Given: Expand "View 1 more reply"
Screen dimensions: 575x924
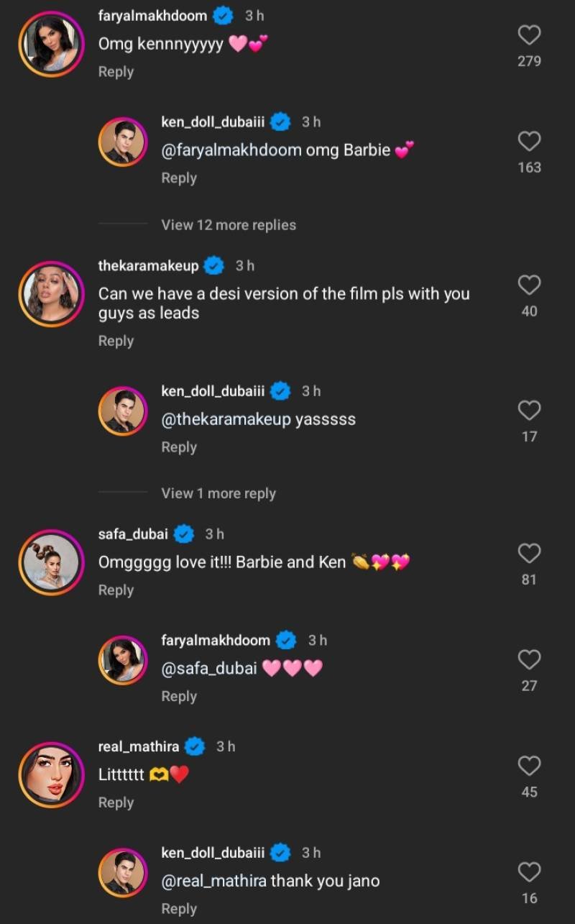Looking at the screenshot, I should pos(218,493).
